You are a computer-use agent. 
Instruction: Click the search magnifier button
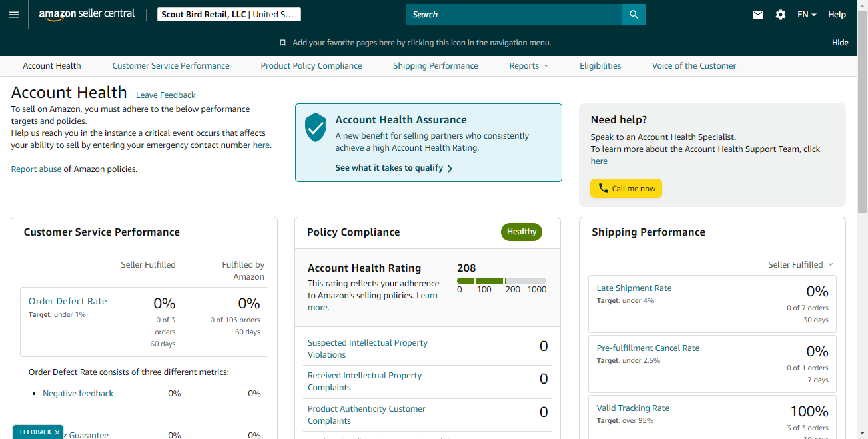click(x=634, y=14)
